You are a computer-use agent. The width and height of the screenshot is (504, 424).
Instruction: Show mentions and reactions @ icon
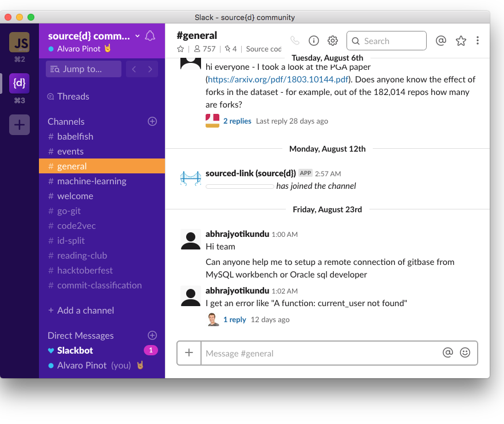[441, 41]
